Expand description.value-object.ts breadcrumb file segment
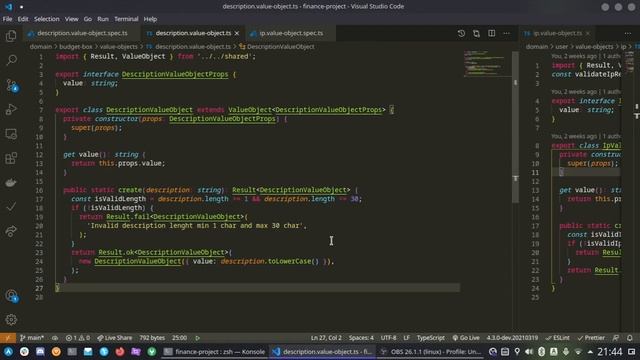This screenshot has height=360, width=640. 189,47
